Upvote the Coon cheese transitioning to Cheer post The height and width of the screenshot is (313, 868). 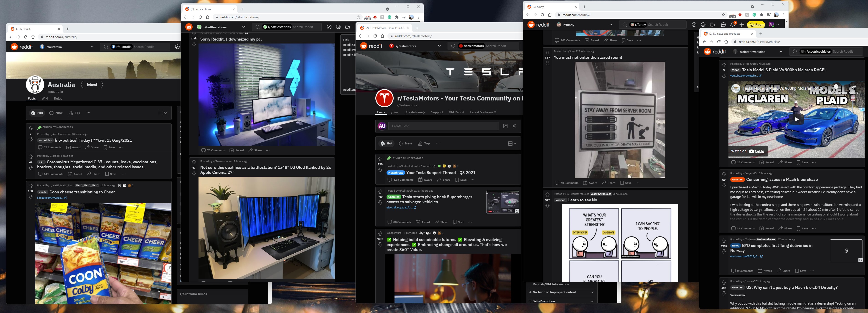click(31, 186)
